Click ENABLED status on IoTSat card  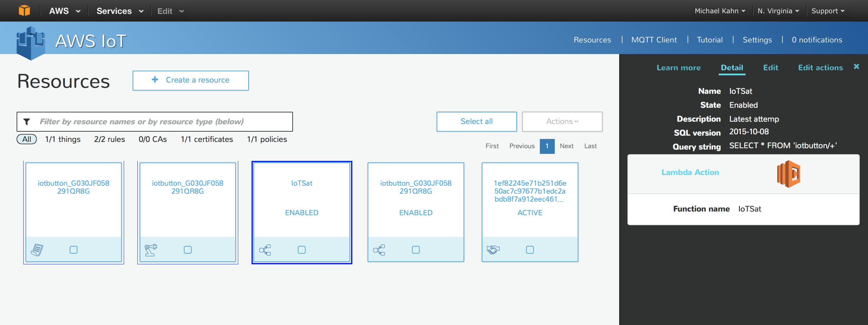[x=302, y=213]
